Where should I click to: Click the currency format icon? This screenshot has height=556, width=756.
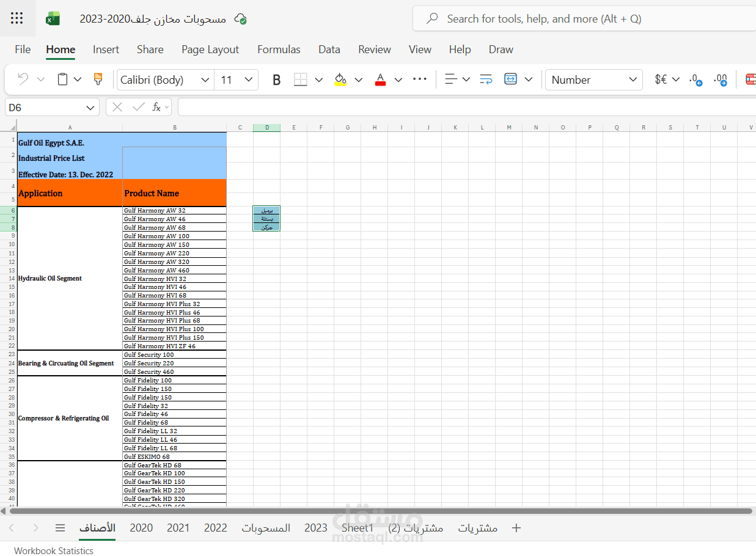pos(661,79)
